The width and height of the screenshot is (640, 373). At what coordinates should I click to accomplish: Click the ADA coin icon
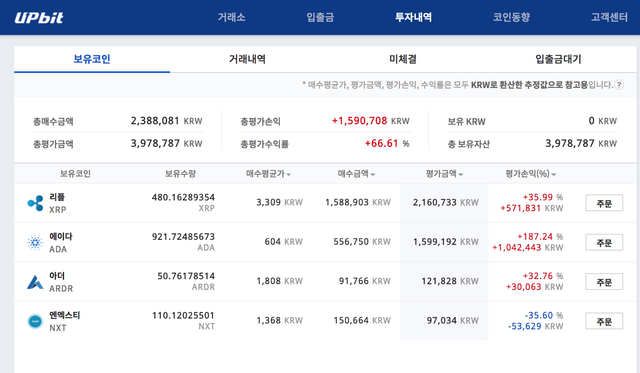tap(35, 242)
